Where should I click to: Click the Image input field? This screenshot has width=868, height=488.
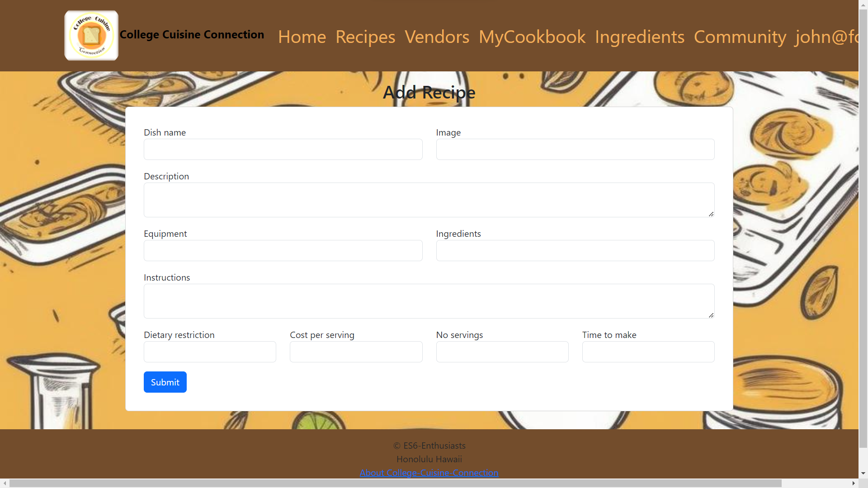click(576, 149)
